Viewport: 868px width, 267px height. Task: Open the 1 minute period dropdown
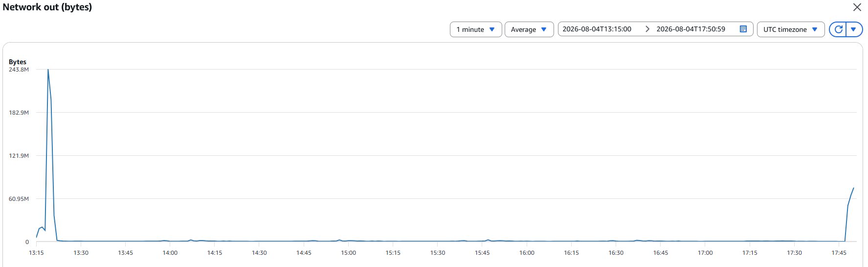pyautogui.click(x=476, y=29)
